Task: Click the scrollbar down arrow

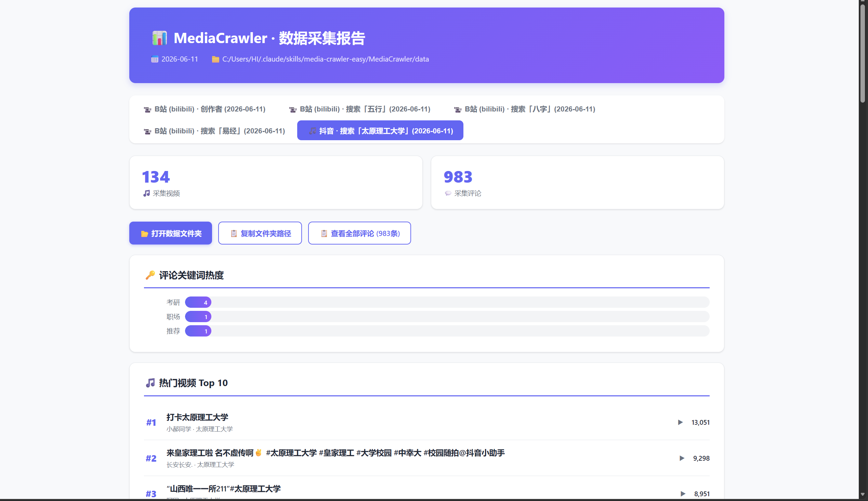Action: (863, 495)
